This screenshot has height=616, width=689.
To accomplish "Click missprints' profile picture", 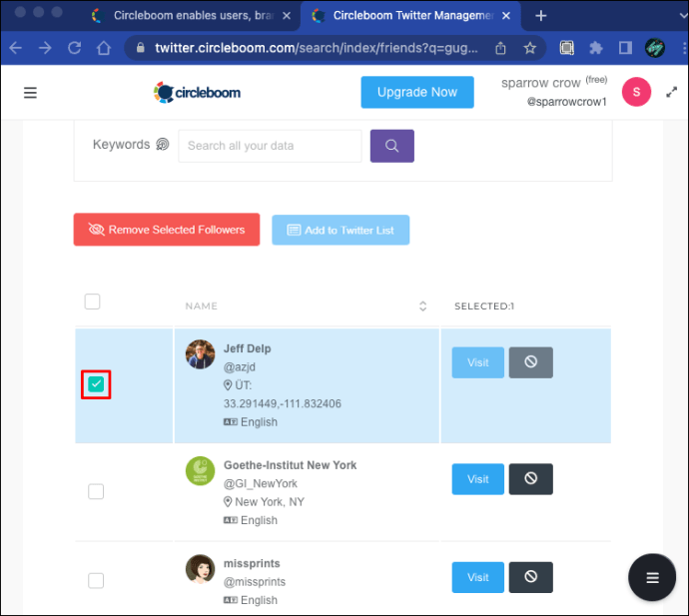I will click(201, 569).
